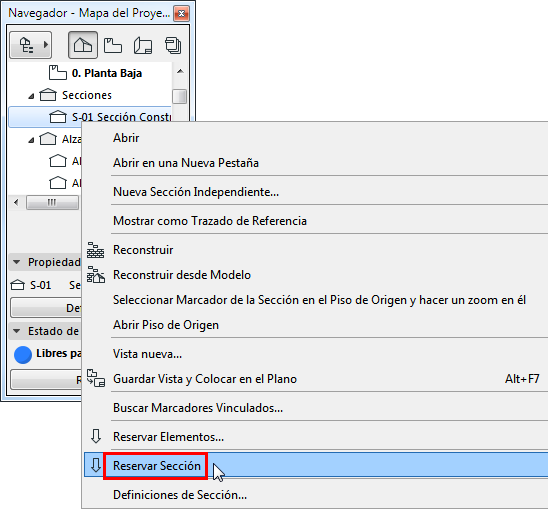Click the Definiciones button in properties

(46, 308)
